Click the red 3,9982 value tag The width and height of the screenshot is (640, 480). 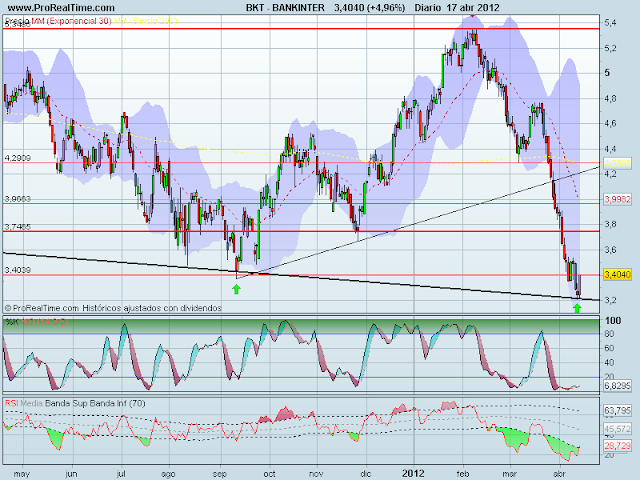coord(618,199)
